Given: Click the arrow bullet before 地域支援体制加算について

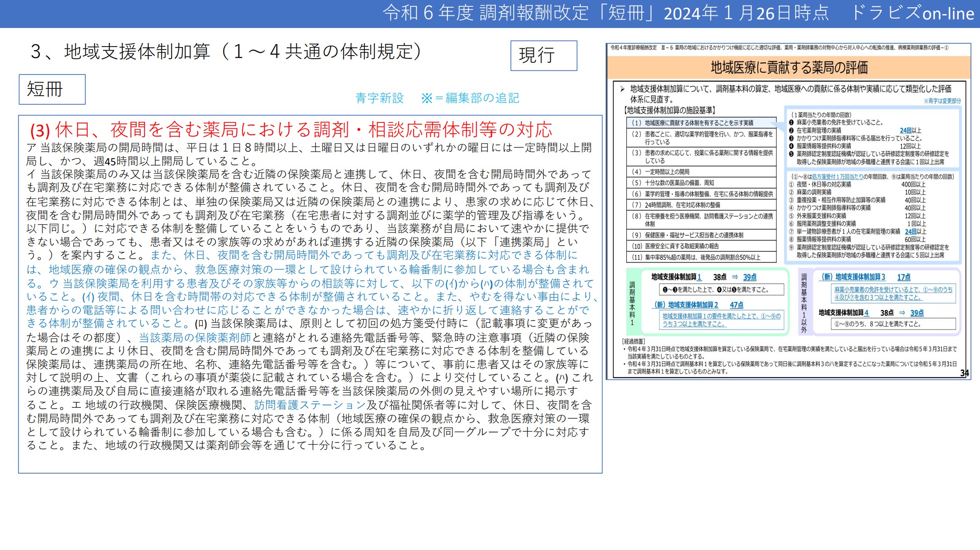Looking at the screenshot, I should coord(622,89).
